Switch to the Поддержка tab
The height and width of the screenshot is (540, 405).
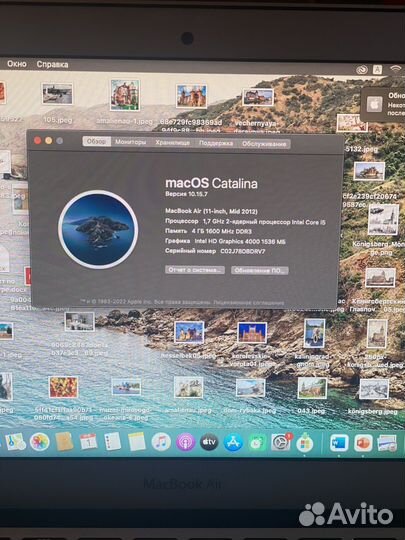[216, 143]
